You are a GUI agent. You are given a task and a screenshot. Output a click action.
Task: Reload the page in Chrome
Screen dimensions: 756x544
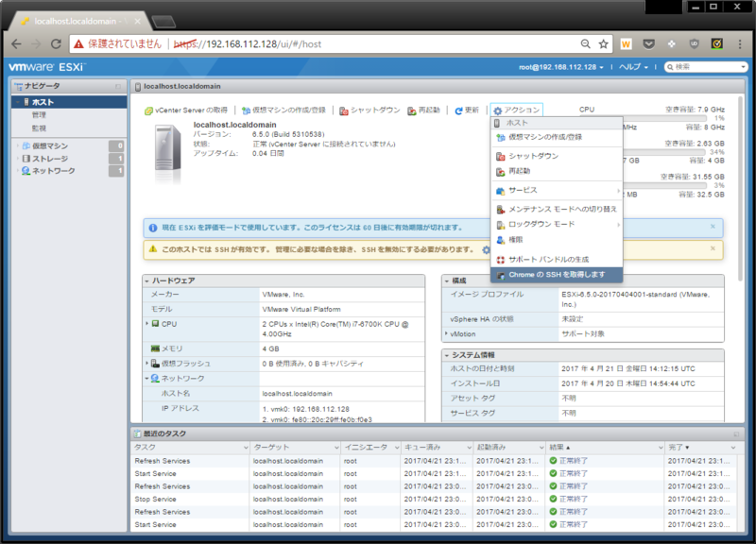[56, 43]
